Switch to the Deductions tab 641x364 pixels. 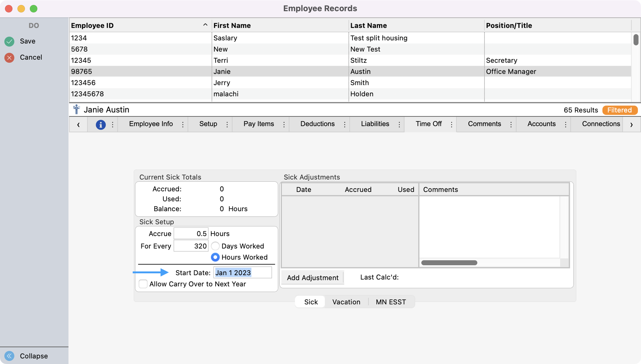[x=317, y=124]
